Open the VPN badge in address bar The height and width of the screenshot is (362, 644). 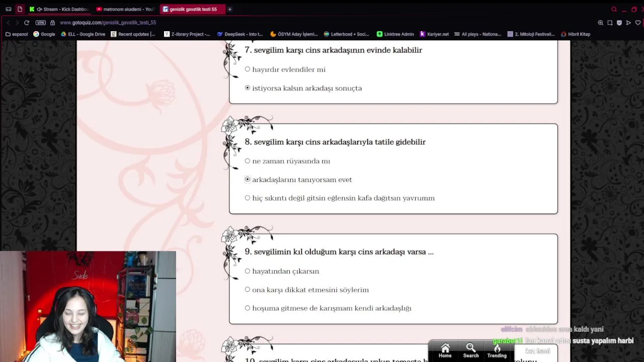coord(41,23)
